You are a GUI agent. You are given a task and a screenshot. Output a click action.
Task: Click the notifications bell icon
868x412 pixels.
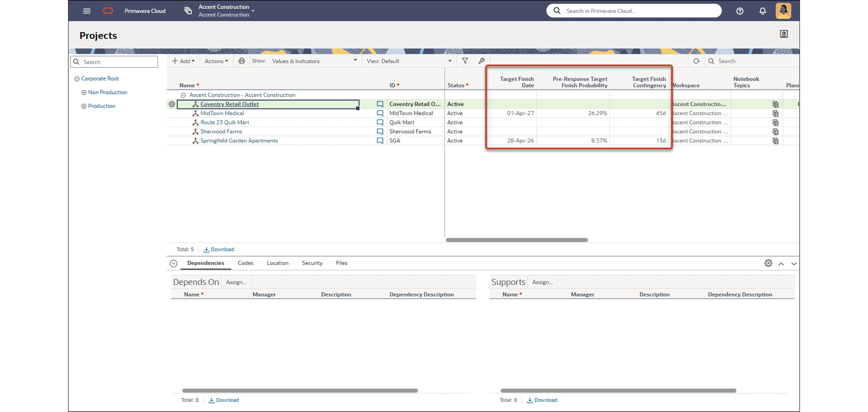(x=762, y=11)
